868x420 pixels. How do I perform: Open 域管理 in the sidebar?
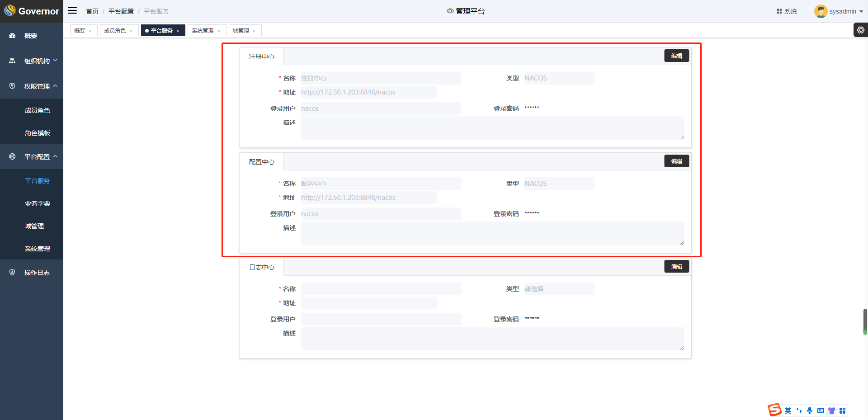34,226
